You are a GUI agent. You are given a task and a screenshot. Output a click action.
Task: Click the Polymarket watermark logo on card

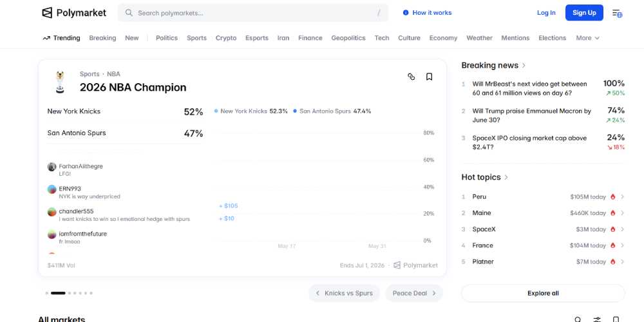[415, 265]
